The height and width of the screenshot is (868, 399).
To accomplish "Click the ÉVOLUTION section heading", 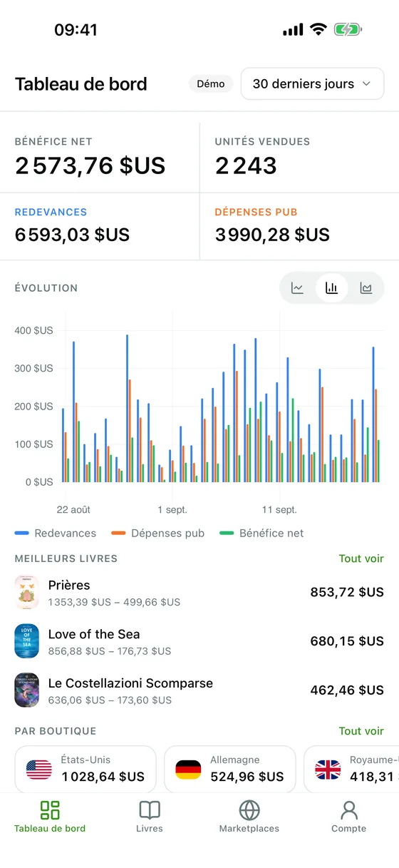I will (46, 288).
